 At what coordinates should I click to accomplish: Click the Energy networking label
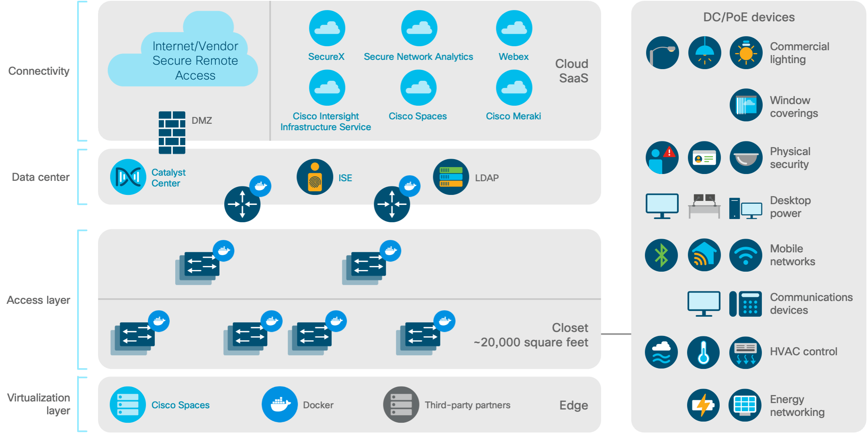click(797, 405)
